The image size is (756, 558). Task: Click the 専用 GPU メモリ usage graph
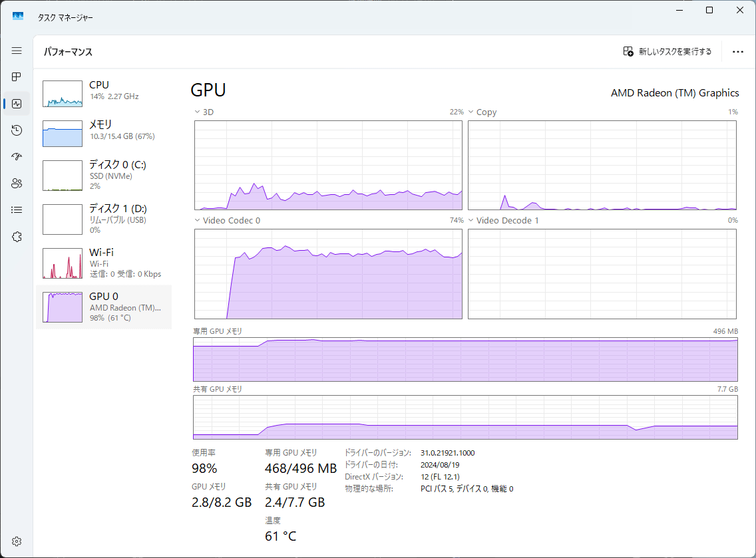click(x=465, y=359)
